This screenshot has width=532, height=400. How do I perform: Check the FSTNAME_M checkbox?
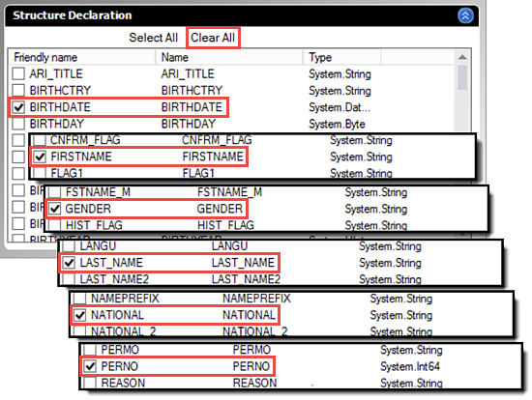(54, 192)
